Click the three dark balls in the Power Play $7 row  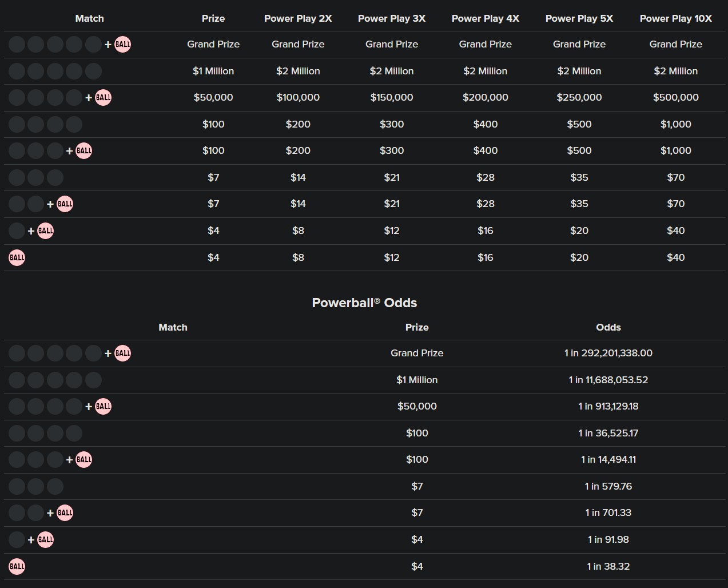click(36, 177)
